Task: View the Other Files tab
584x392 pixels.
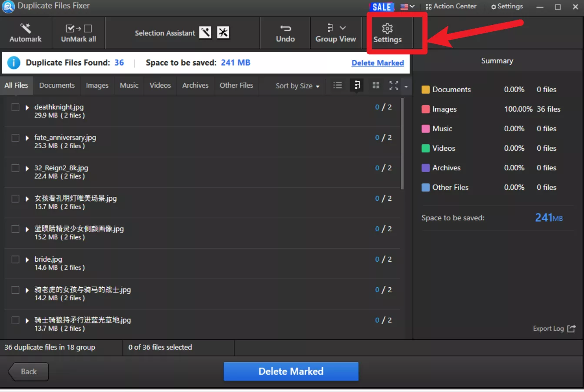Action: 237,85
